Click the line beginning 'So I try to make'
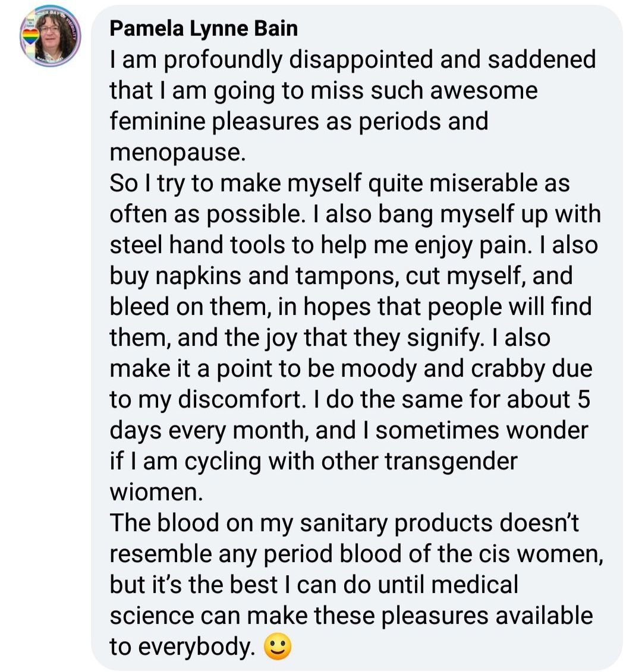This screenshot has height=672, width=642. tap(339, 184)
